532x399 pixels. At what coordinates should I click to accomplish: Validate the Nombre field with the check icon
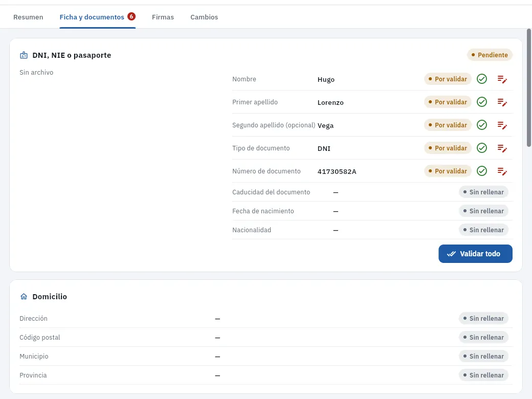point(482,79)
